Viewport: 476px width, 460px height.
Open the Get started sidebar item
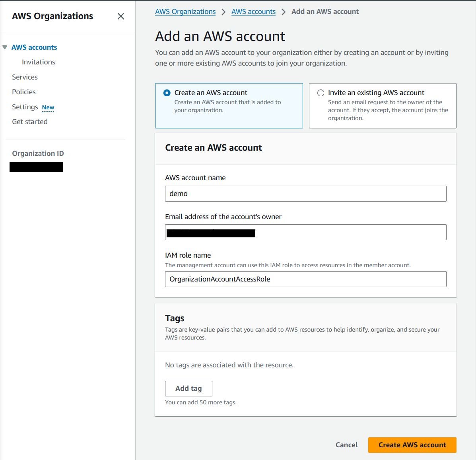click(30, 122)
